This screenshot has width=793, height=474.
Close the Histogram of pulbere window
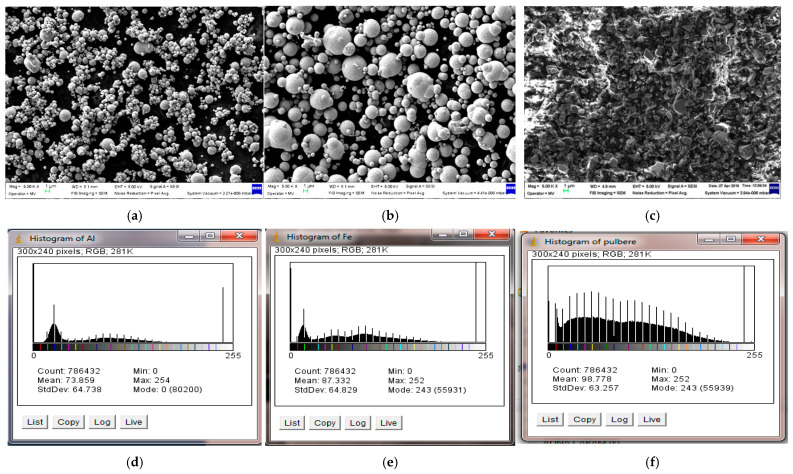tap(761, 239)
